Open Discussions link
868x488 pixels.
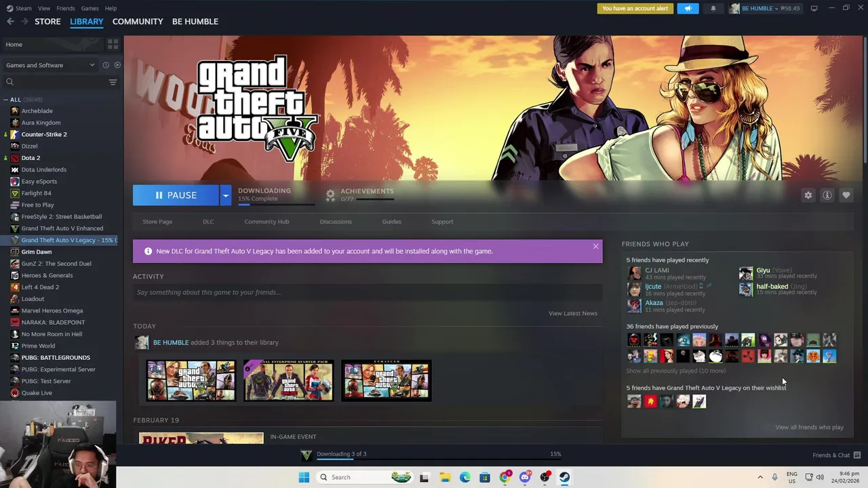click(336, 222)
